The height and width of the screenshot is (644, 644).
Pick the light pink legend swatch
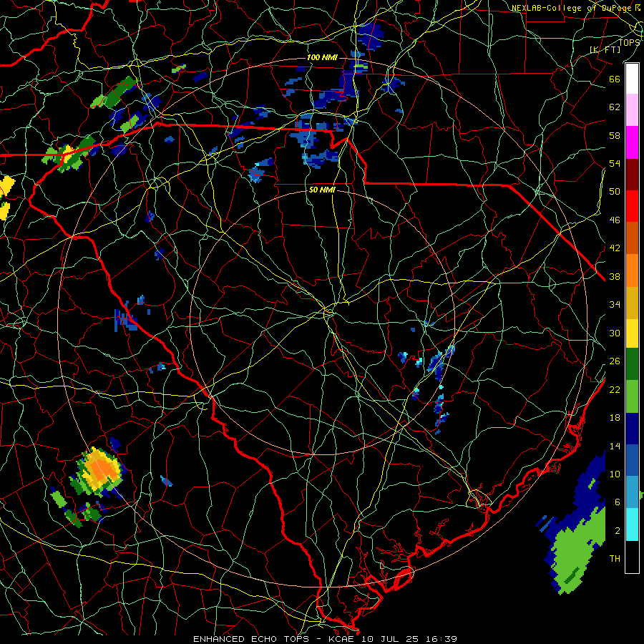[x=632, y=110]
